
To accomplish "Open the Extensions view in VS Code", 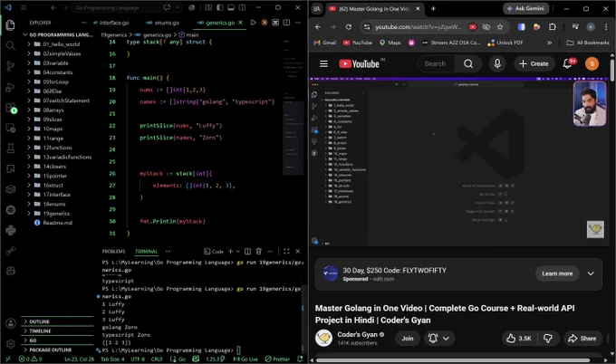I will pyautogui.click(x=11, y=108).
